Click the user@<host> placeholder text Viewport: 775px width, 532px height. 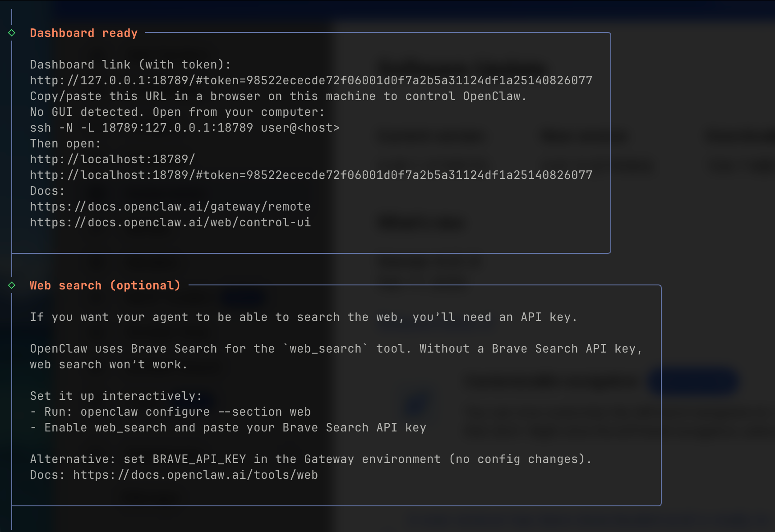click(300, 128)
